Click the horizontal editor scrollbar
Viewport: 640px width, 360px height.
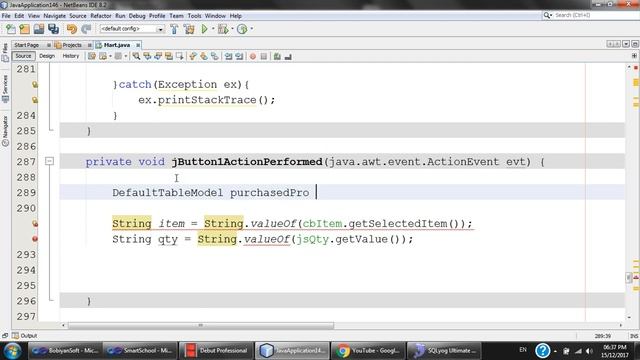(200, 325)
